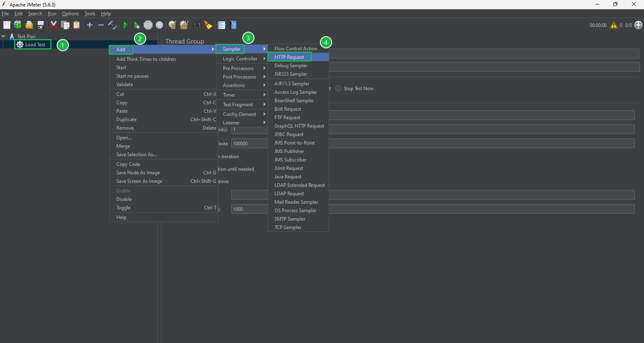Expand the Config Element submenu

(242, 114)
